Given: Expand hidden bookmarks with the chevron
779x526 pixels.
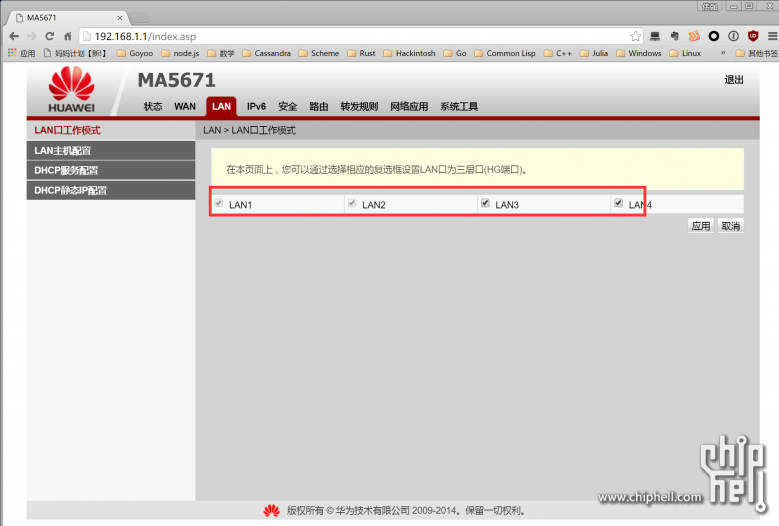Looking at the screenshot, I should (x=723, y=53).
